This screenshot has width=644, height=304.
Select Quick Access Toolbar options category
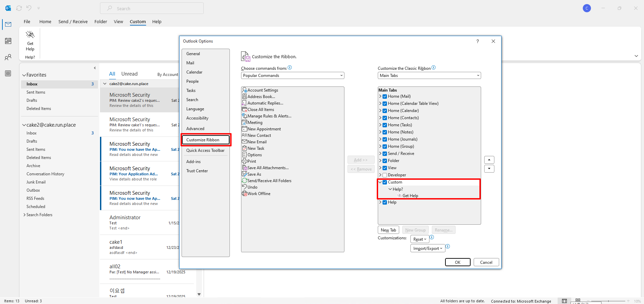click(205, 150)
